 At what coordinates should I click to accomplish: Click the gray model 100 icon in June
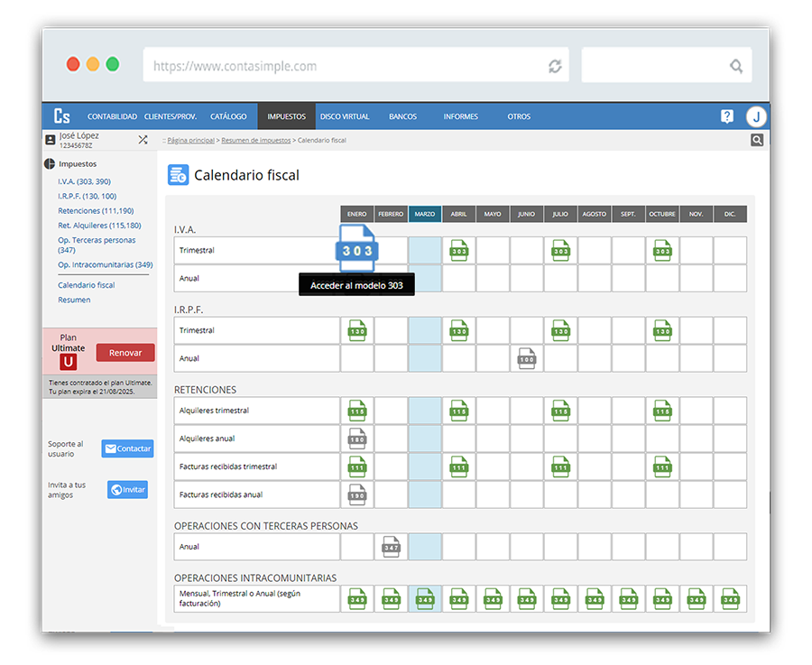tap(527, 359)
